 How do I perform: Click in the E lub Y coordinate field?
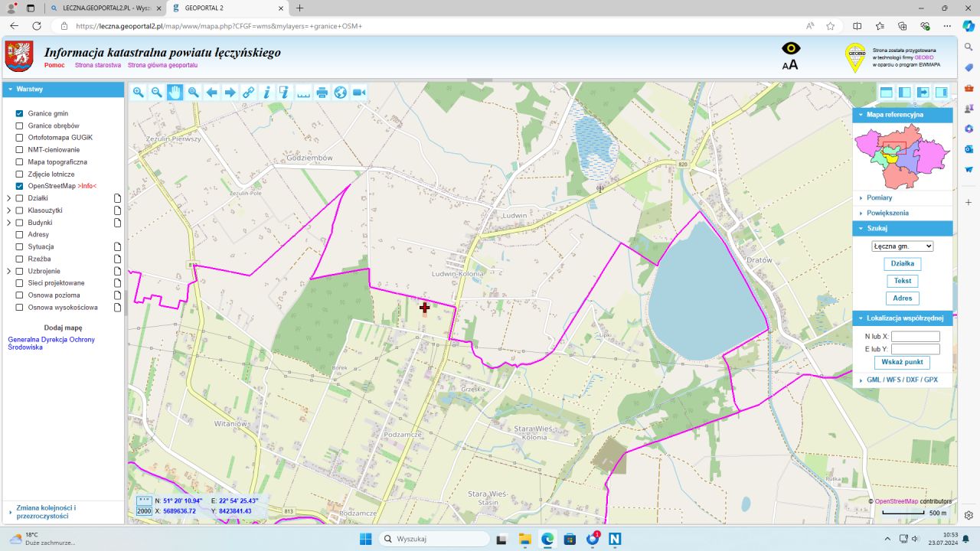tap(916, 349)
